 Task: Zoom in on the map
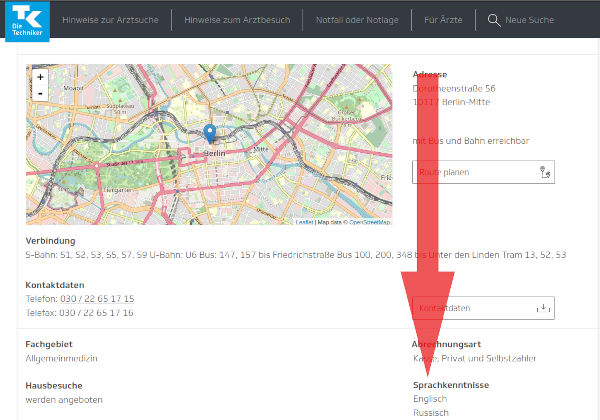coord(40,77)
